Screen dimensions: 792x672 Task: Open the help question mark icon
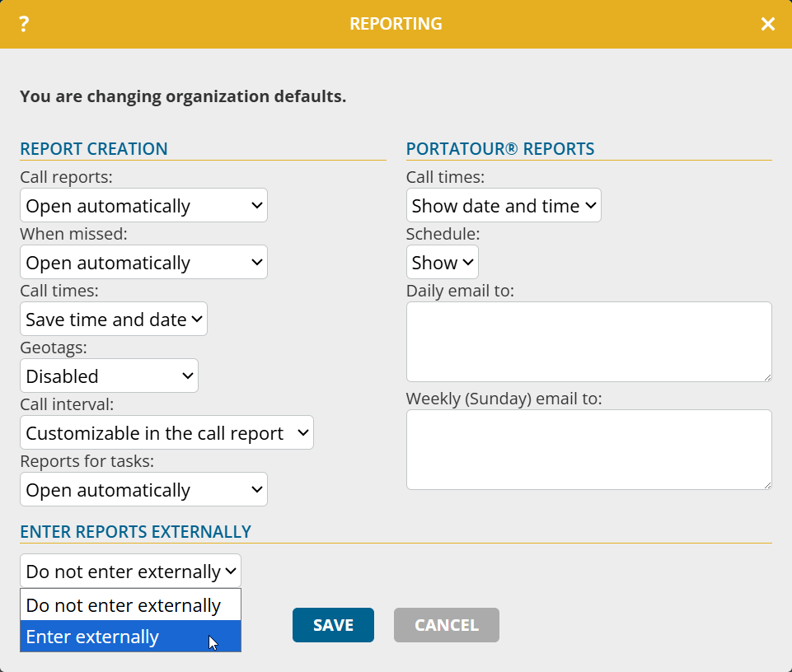[x=24, y=24]
